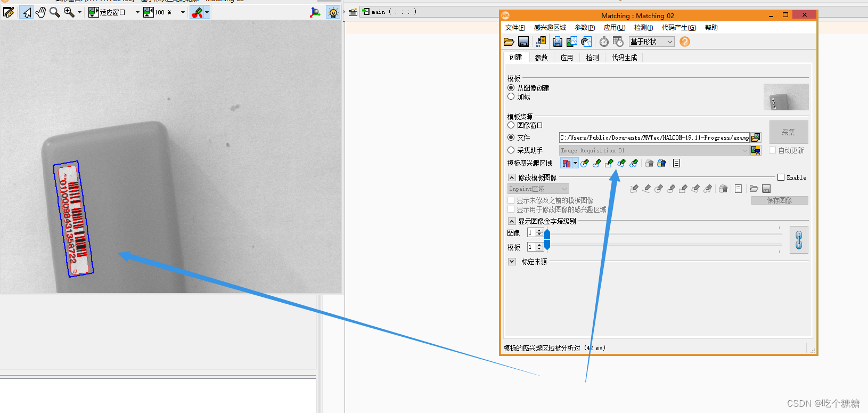
Task: Click the two-images icon beside the disk icon
Action: tap(572, 42)
